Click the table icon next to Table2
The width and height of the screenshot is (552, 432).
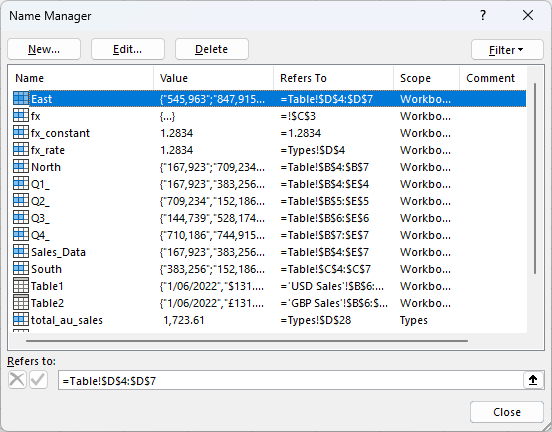(20, 302)
